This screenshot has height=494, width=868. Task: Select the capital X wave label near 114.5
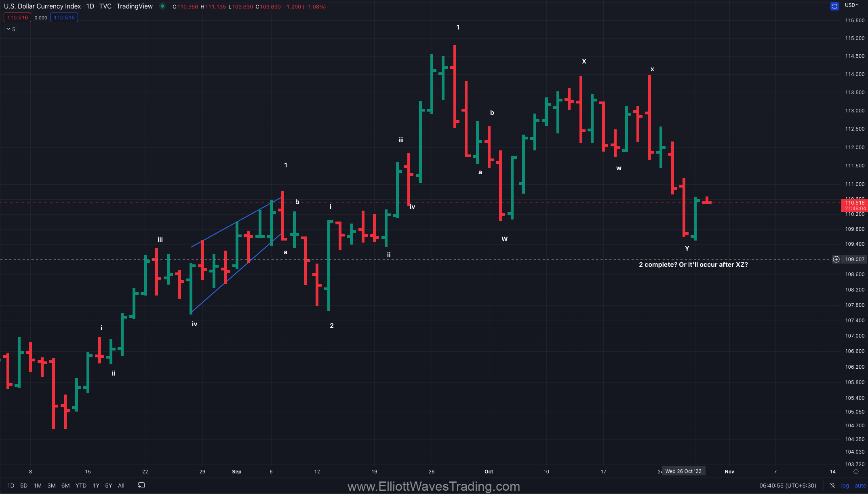[x=584, y=61]
